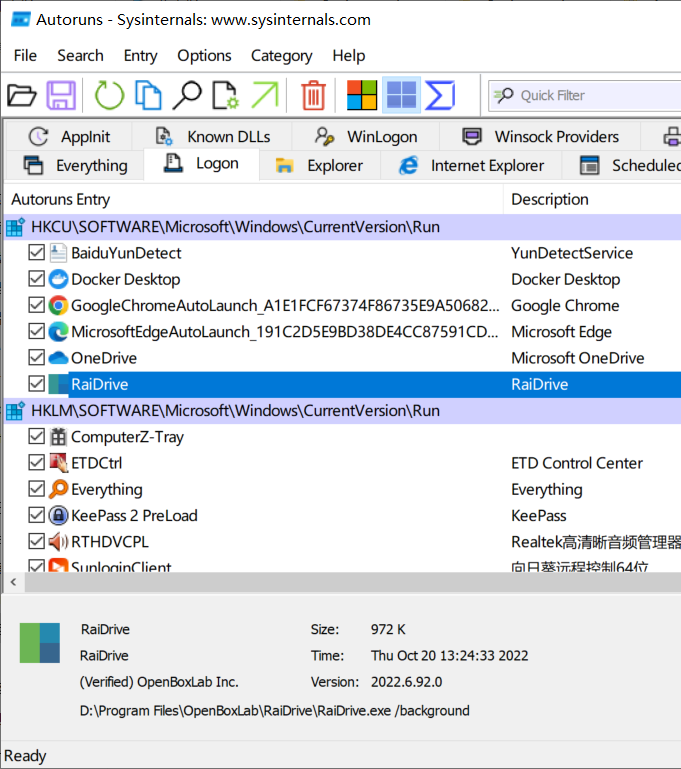Click the ComputerZ-Tray entry icon
The width and height of the screenshot is (681, 769).
tap(58, 436)
